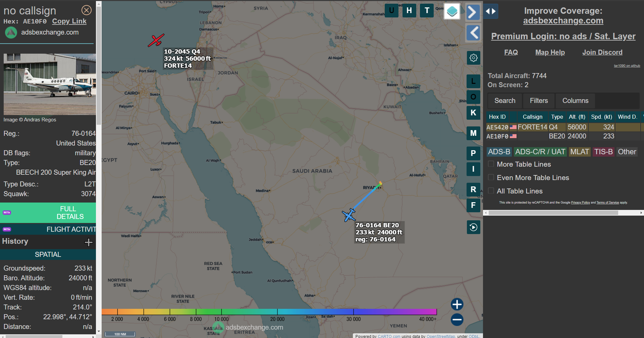Join Discord link

(602, 52)
